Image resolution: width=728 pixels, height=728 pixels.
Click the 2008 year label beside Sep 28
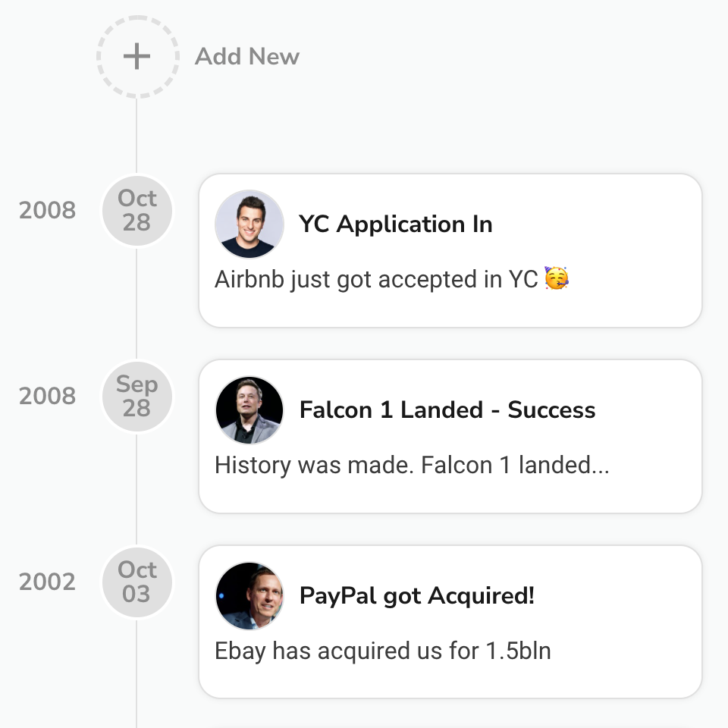tap(47, 396)
